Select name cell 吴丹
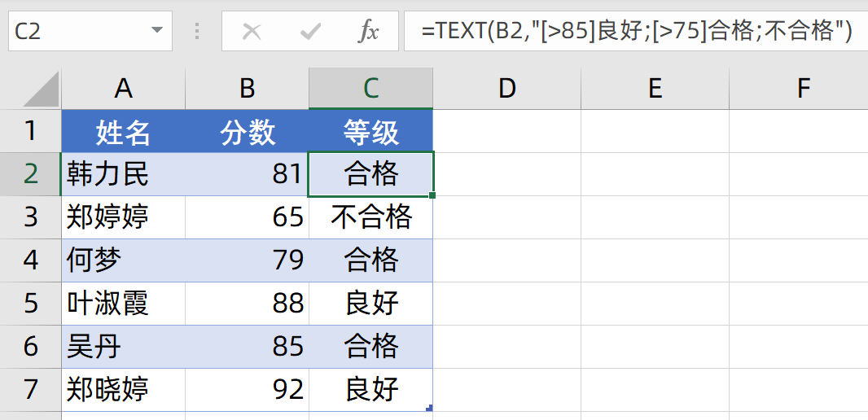868x420 pixels. (124, 347)
